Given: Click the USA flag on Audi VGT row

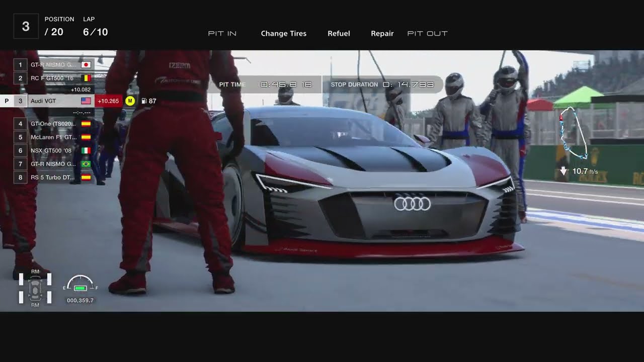Looking at the screenshot, I should point(86,101).
